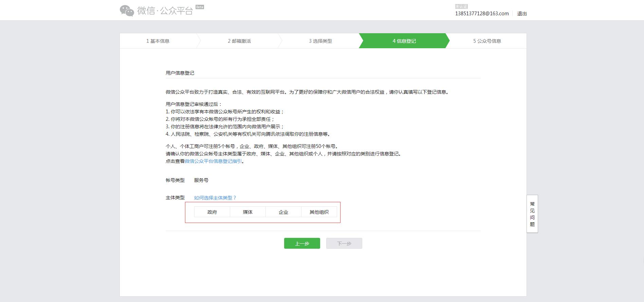Go to step 1 基本信息

(158, 41)
